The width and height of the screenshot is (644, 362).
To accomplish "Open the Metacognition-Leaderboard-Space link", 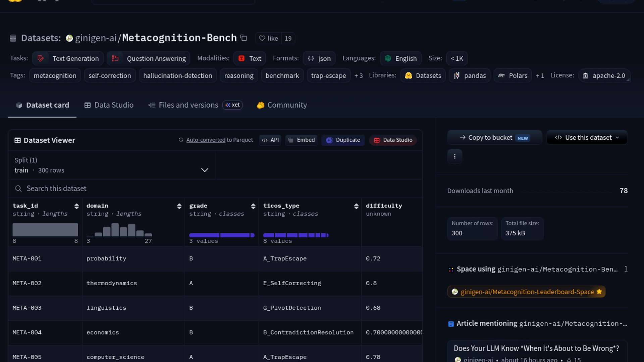I will click(x=526, y=292).
